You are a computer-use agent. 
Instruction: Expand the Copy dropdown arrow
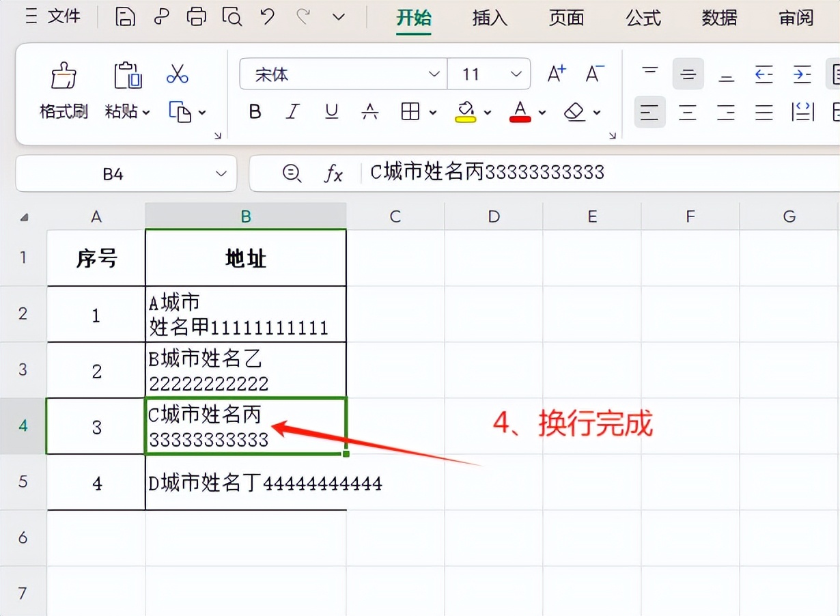(202, 112)
